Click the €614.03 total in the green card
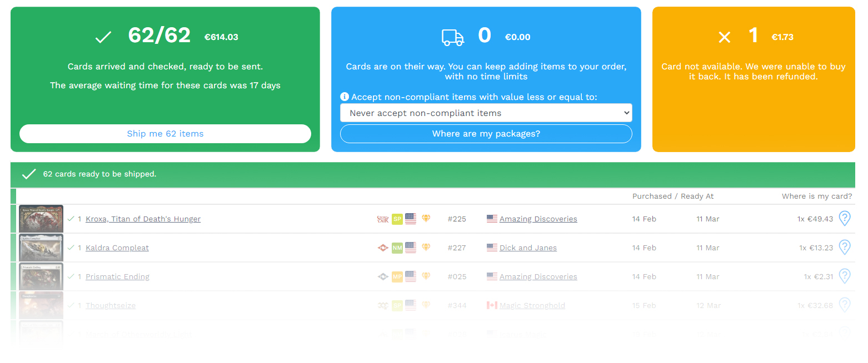This screenshot has height=363, width=868. click(221, 37)
